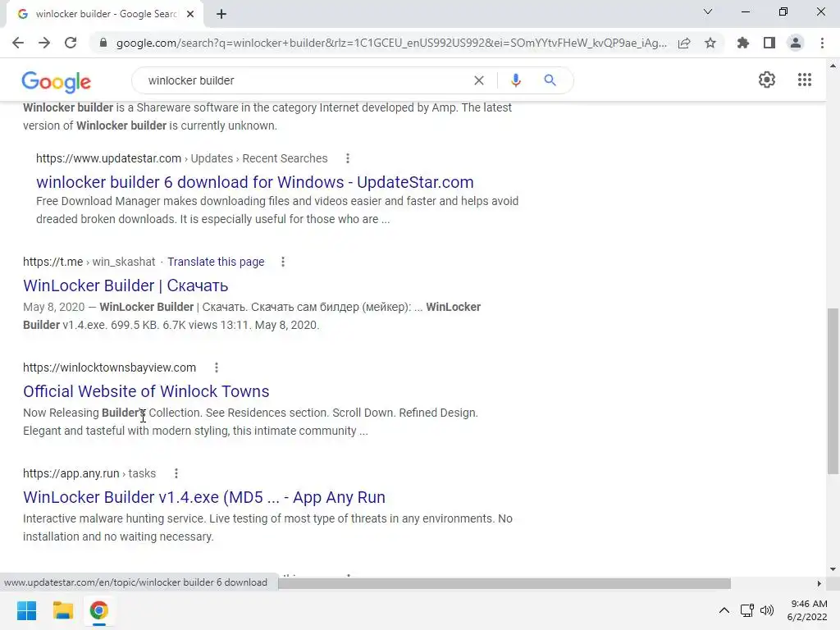The height and width of the screenshot is (630, 840).
Task: Open the Google apps grid
Action: click(805, 80)
